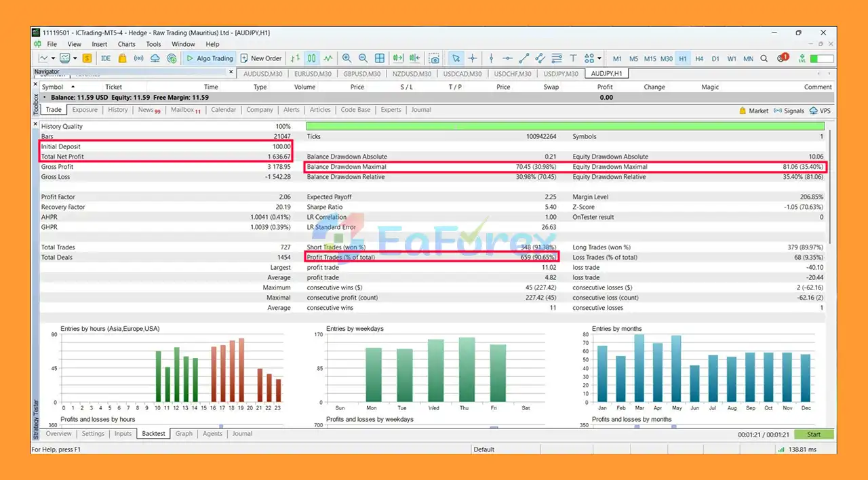868x480 pixels.
Task: Click the search magnifier in toolbar
Action: (x=764, y=58)
